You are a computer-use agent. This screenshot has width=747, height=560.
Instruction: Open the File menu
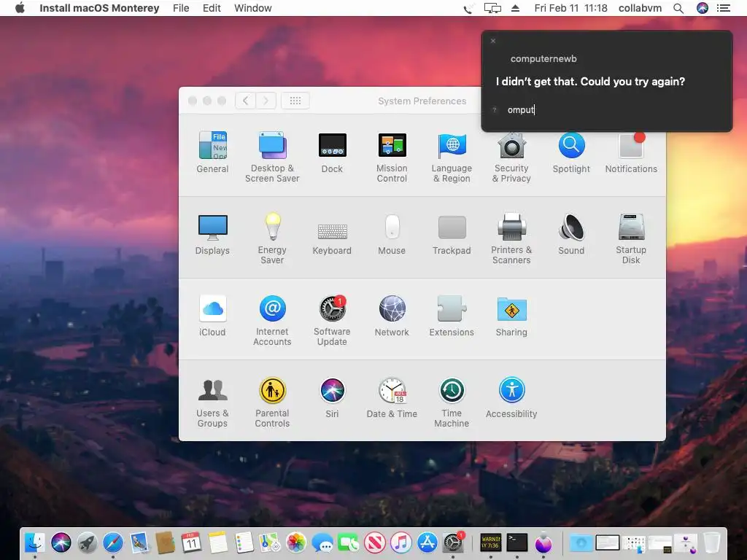coord(181,8)
